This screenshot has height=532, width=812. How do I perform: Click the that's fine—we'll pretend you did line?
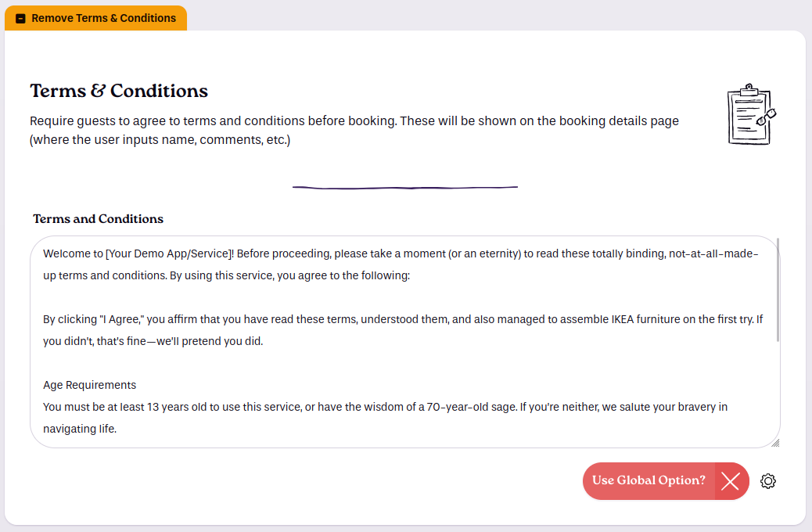point(153,341)
